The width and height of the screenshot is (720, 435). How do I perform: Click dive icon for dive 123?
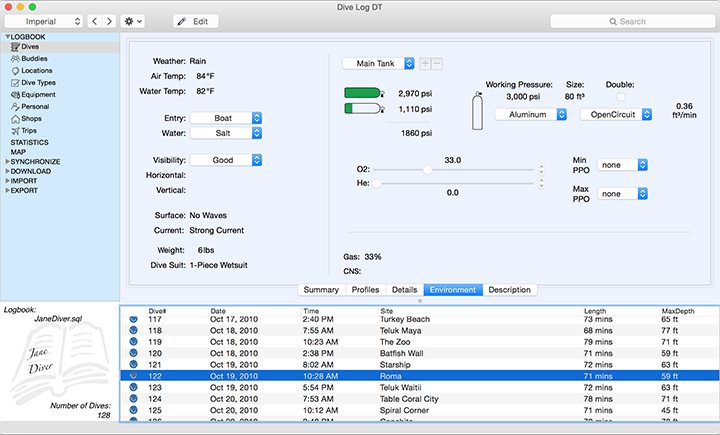coord(133,387)
